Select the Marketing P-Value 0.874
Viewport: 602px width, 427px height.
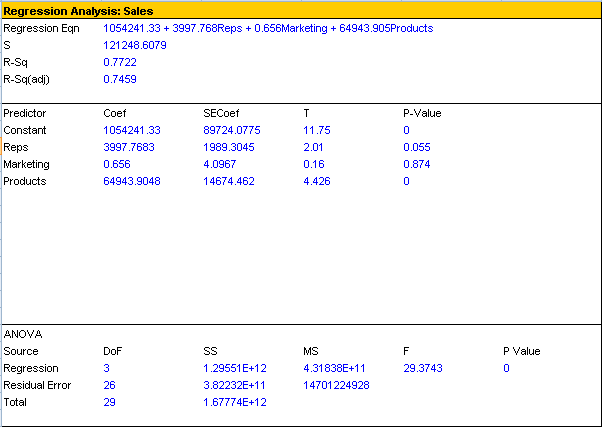417,164
